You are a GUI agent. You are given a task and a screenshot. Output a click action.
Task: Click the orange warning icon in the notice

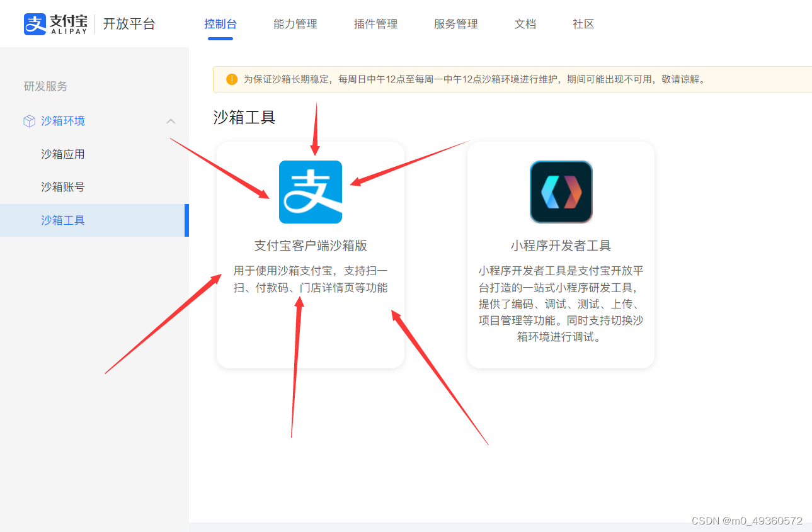tap(232, 79)
